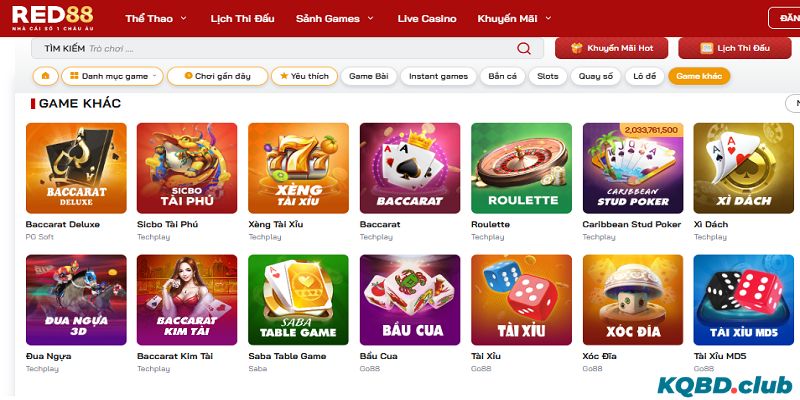
Task: Click the RED88 logo
Action: pyautogui.click(x=53, y=18)
